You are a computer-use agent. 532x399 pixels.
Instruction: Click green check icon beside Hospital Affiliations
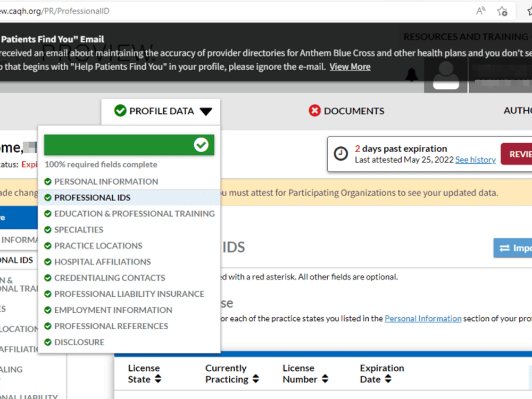pos(48,262)
